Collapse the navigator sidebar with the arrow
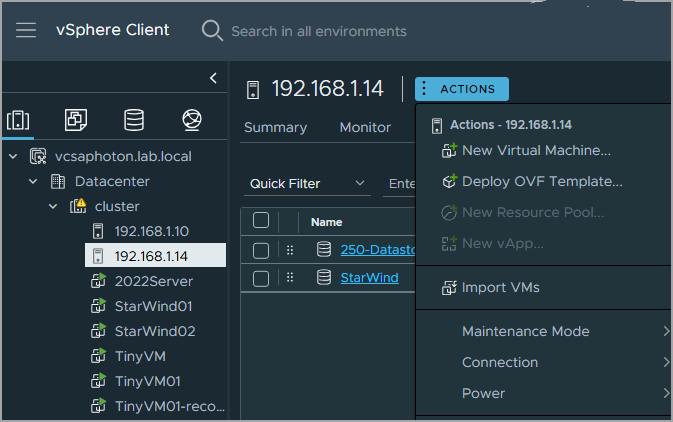The height and width of the screenshot is (422, 673). point(213,78)
